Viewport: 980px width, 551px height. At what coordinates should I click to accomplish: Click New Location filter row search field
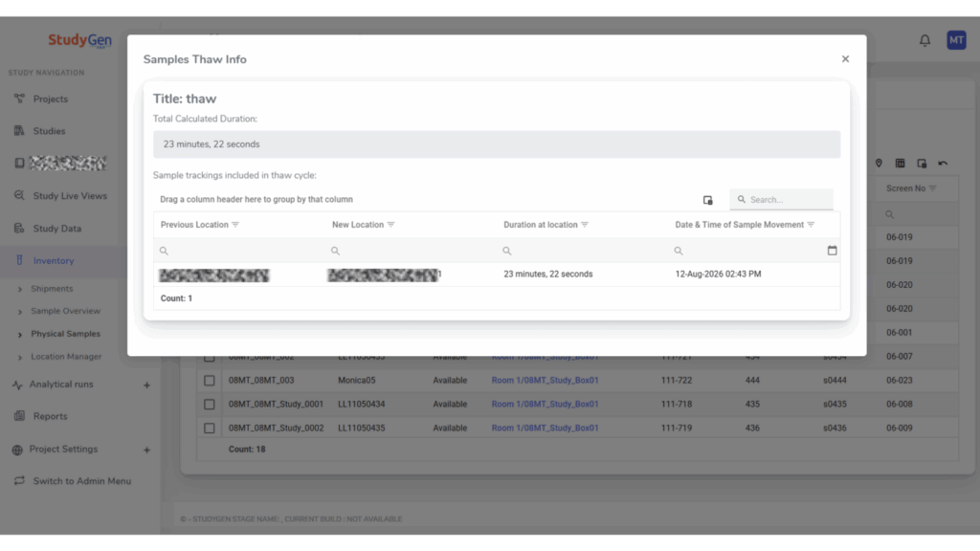click(x=411, y=251)
